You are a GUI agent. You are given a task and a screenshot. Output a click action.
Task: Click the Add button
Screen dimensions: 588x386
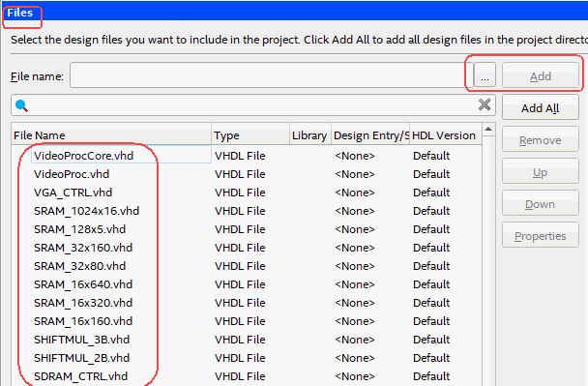pos(541,75)
